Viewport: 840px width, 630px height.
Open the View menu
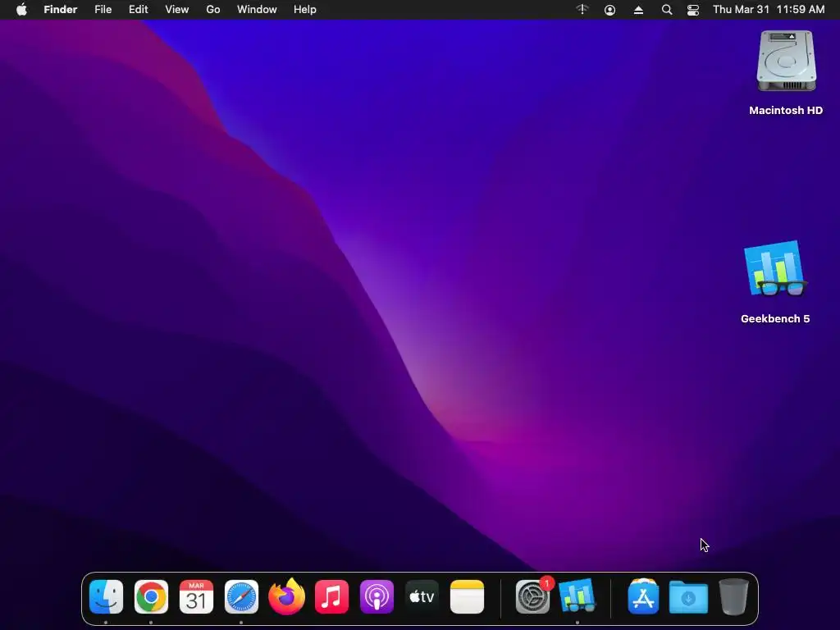pos(177,10)
